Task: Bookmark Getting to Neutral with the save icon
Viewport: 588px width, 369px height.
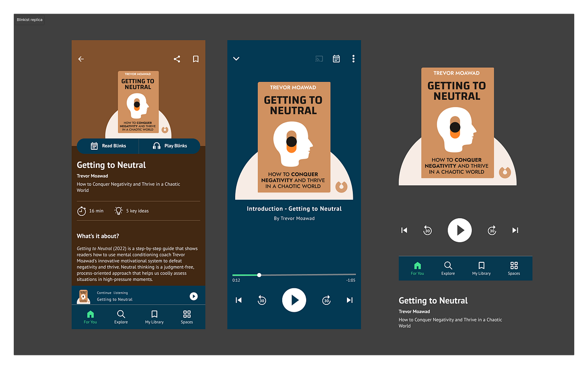Action: click(196, 59)
